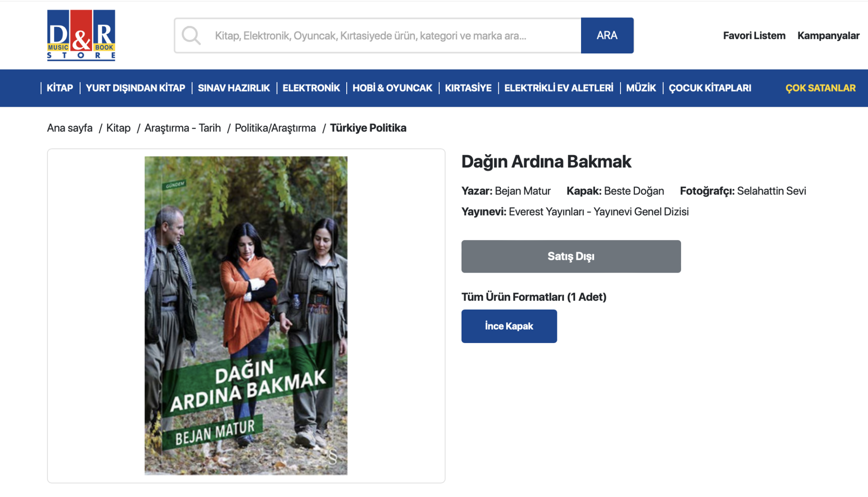Click the Satış Dışı button
The width and height of the screenshot is (868, 497).
[x=571, y=257]
